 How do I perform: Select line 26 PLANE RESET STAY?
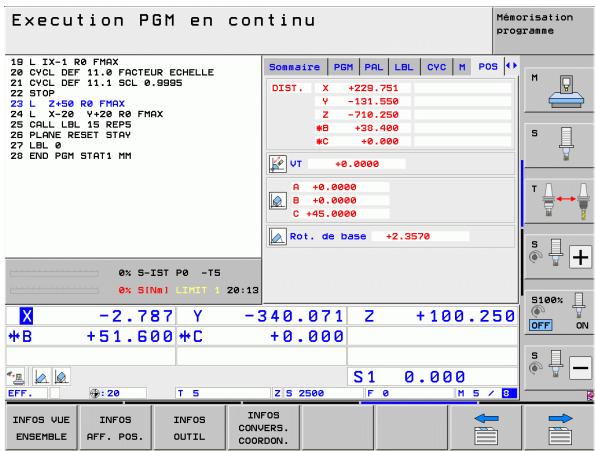pos(71,135)
